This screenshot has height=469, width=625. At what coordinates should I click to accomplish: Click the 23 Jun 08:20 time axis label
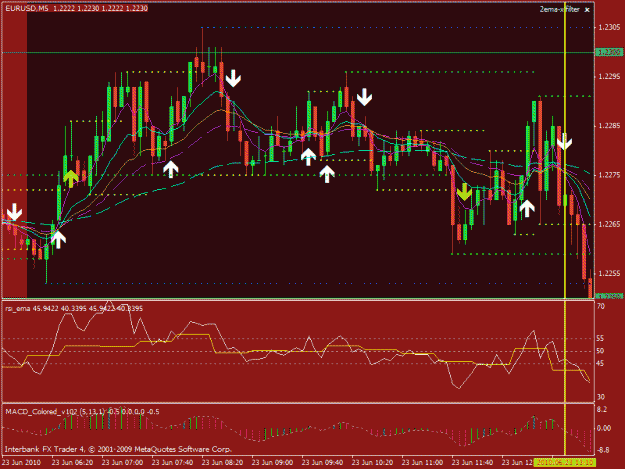pos(222,463)
